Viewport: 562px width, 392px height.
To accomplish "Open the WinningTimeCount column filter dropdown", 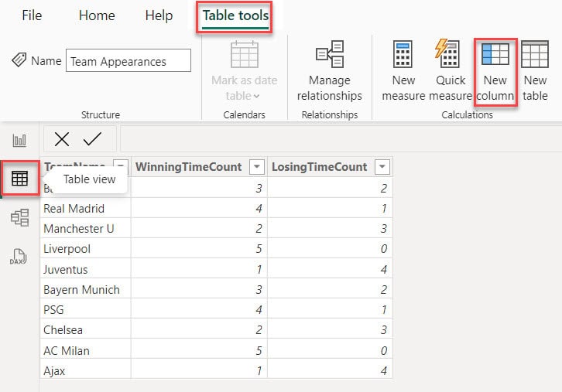I will [257, 167].
